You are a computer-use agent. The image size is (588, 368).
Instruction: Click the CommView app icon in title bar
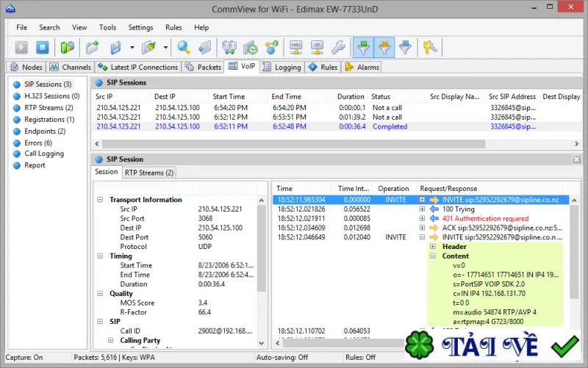pyautogui.click(x=10, y=9)
